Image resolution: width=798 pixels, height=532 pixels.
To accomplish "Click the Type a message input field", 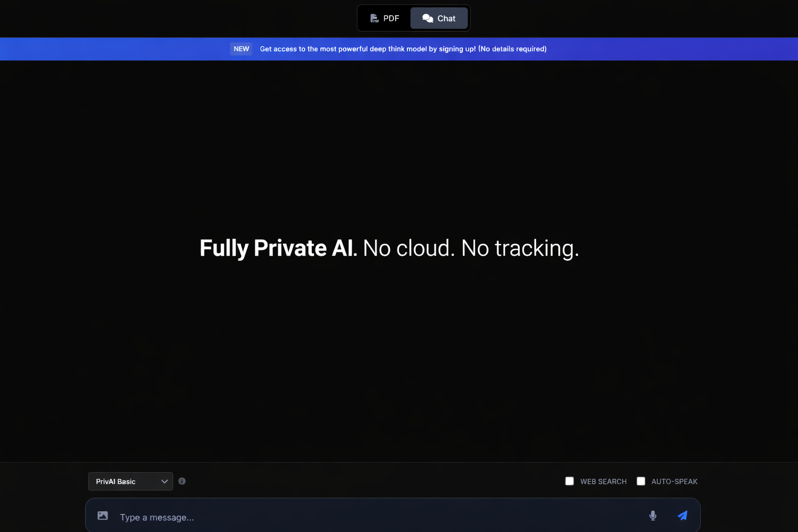I will point(364,517).
